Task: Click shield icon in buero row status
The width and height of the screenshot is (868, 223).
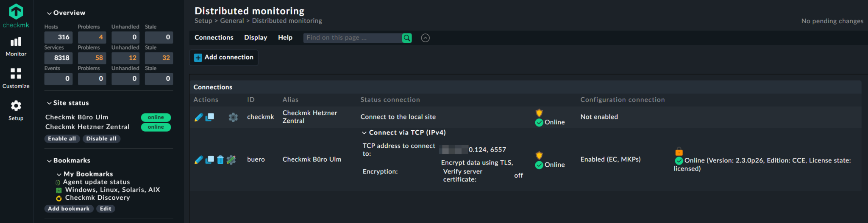Action: click(x=539, y=155)
